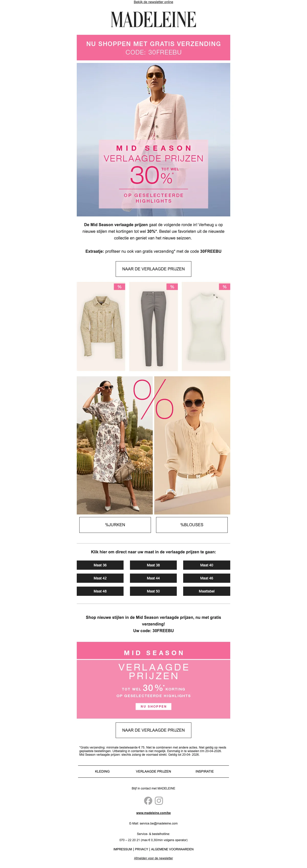Open the Facebook icon link
The width and height of the screenshot is (307, 868).
148,801
